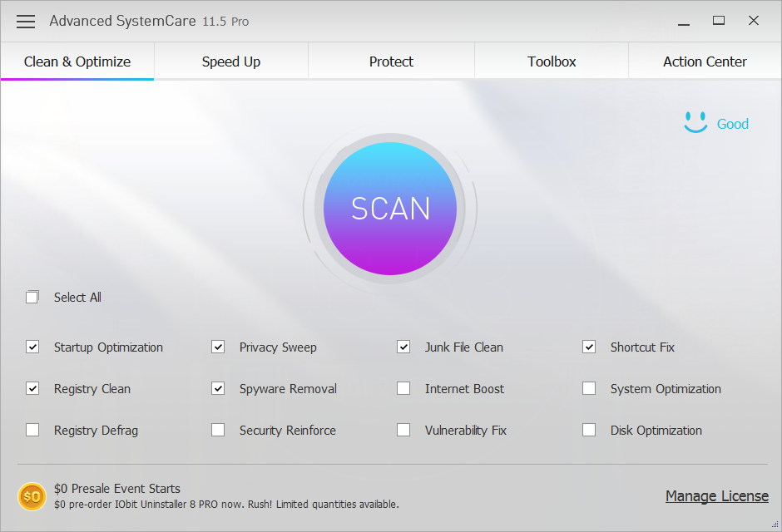Click the IObit Uninstaller 8 PRO pre-order text
Viewport: 782px width, 532px height.
(226, 504)
